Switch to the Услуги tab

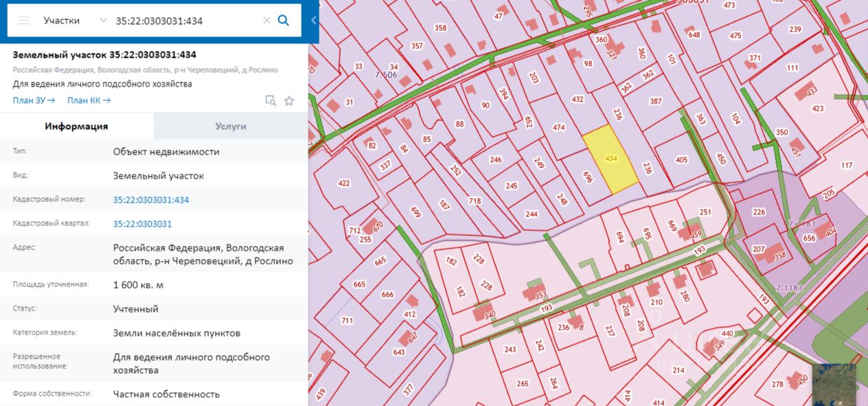pyautogui.click(x=231, y=126)
